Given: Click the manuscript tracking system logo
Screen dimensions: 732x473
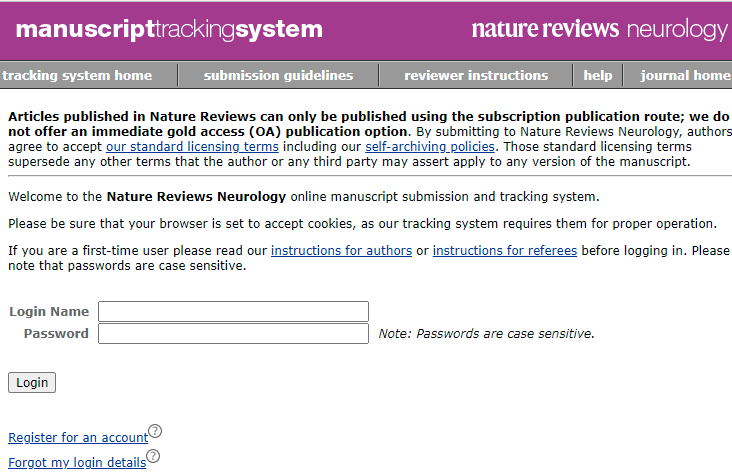Looking at the screenshot, I should click(x=169, y=30).
